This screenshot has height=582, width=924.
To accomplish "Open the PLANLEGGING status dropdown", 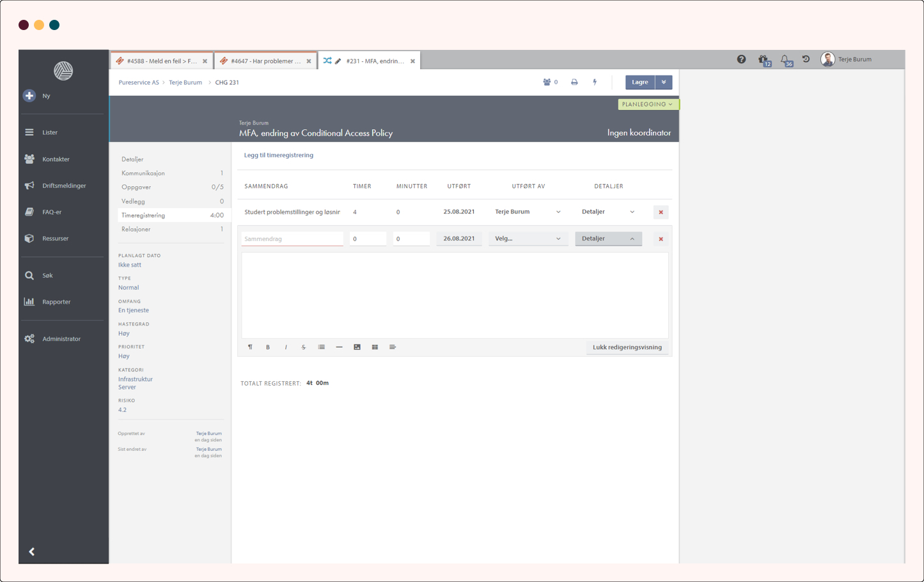I will 647,104.
